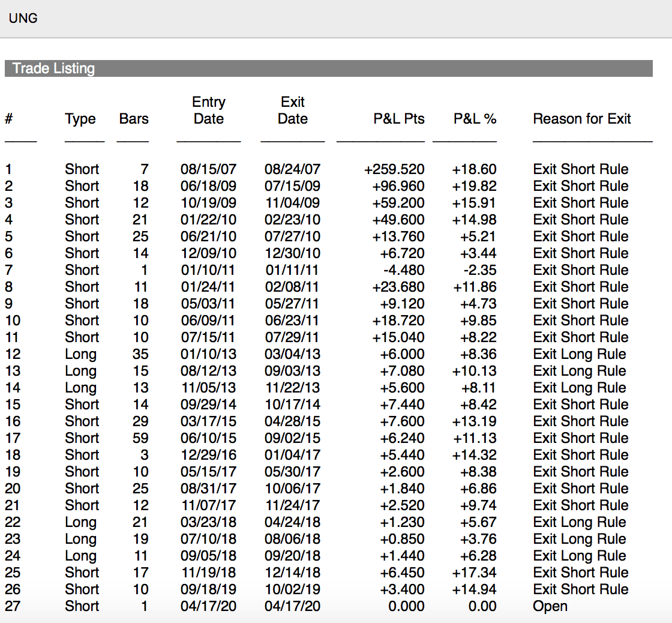Select the +259.520 P&L value in trade 1
The image size is (672, 623).
point(394,169)
